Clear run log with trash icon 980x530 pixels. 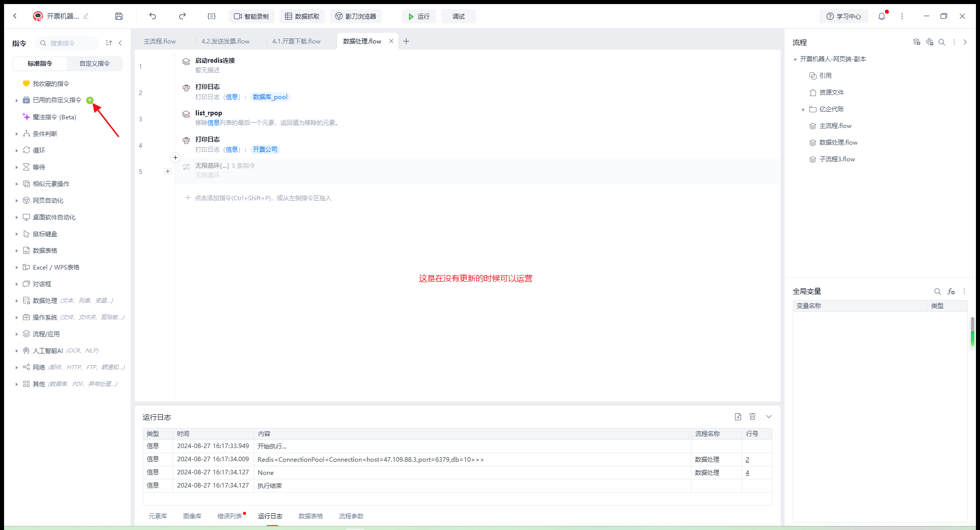(x=753, y=417)
